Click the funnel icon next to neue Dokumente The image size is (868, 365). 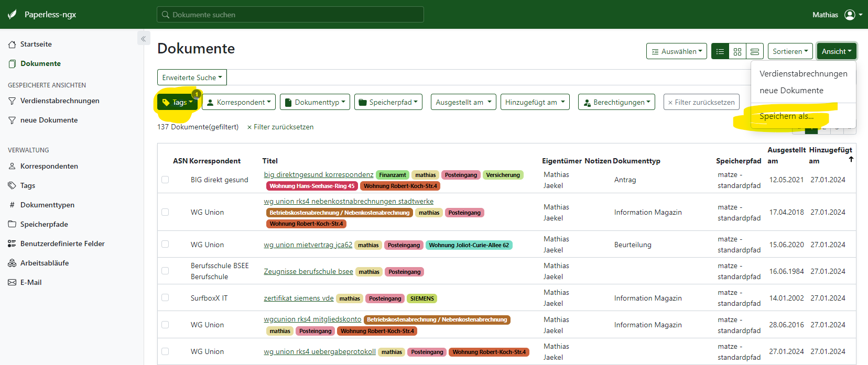[x=12, y=120]
